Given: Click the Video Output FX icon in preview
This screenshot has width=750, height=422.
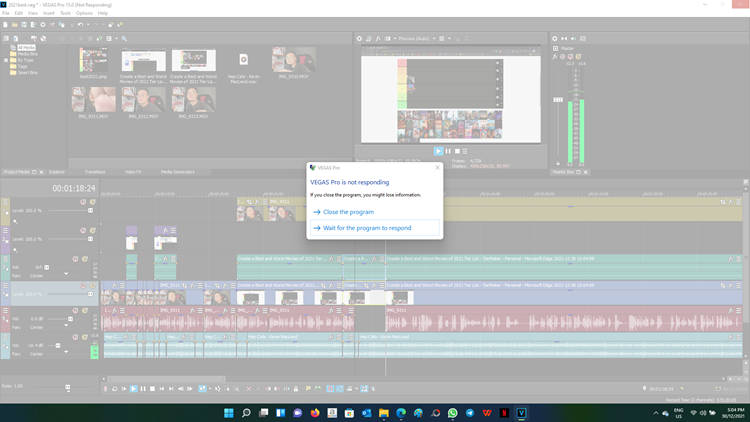Looking at the screenshot, I should click(377, 39).
